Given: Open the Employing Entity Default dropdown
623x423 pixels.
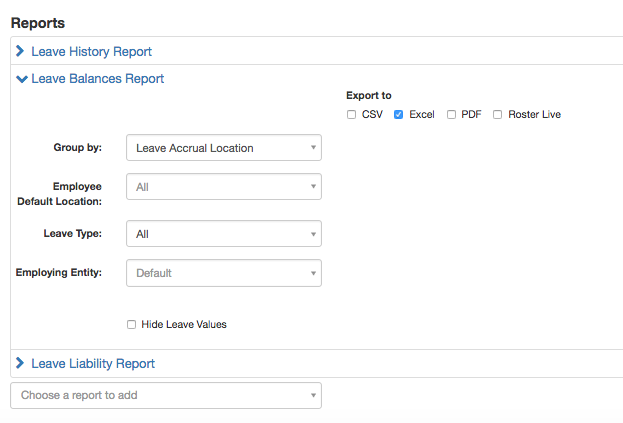Looking at the screenshot, I should tap(224, 273).
